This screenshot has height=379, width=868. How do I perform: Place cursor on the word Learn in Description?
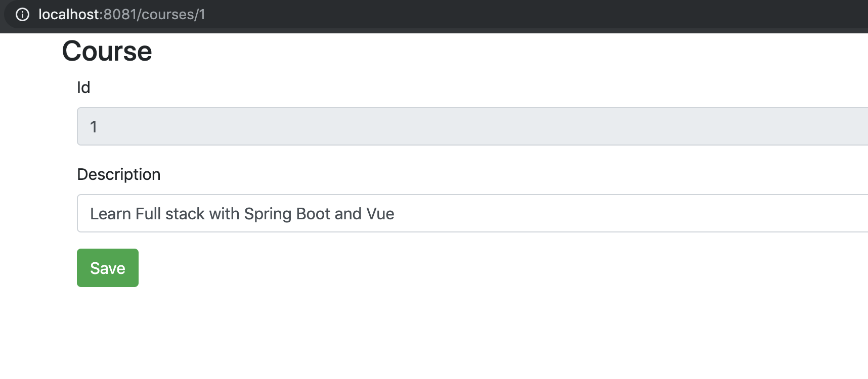tap(111, 214)
